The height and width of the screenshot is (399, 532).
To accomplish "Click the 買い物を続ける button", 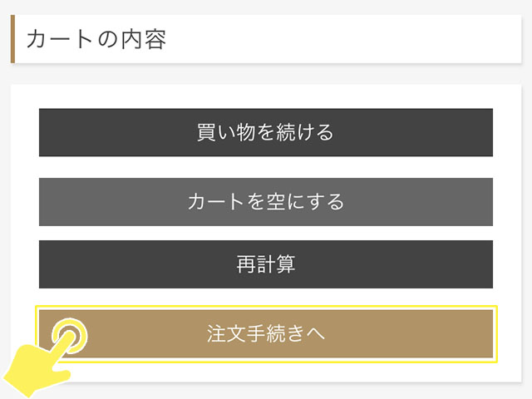I will [266, 132].
